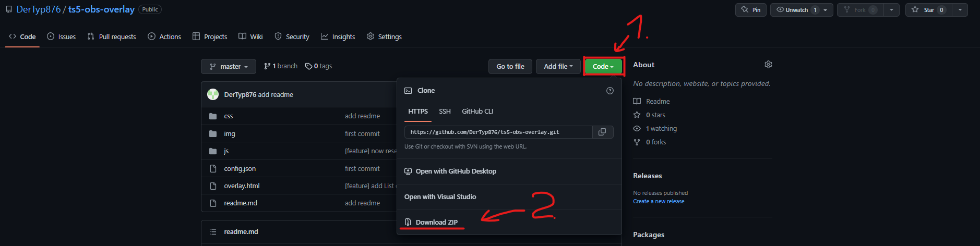Open the Issues tab
The image size is (980, 246).
[61, 36]
